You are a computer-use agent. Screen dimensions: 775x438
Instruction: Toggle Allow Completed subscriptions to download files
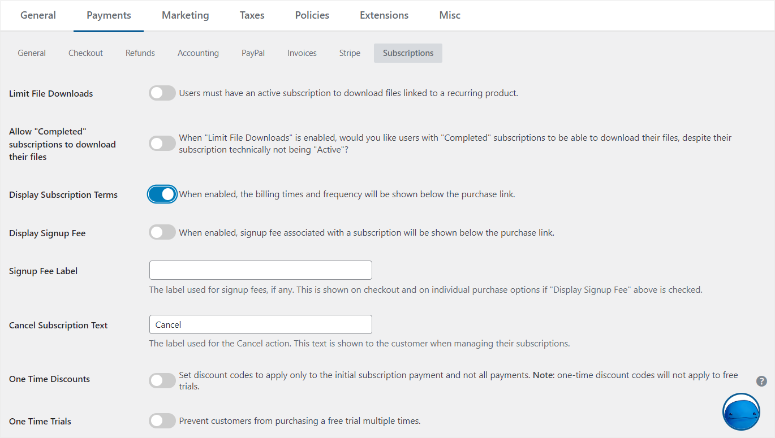coord(162,144)
